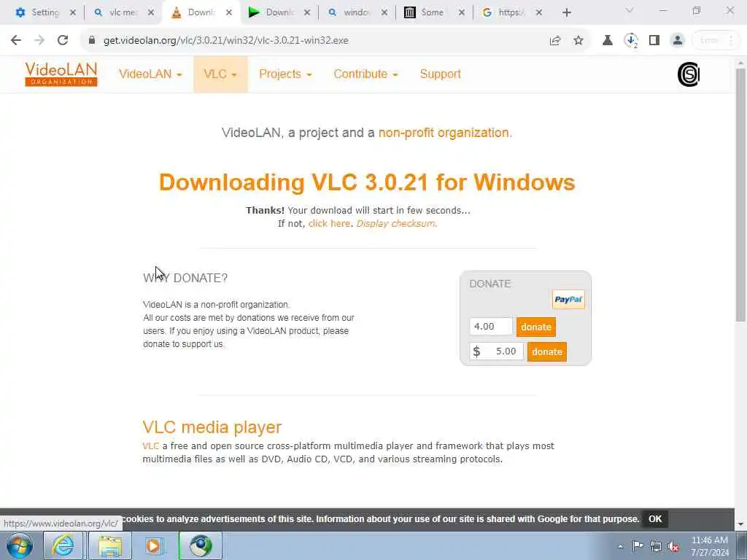Share this page icon in address bar
747x560 pixels.
click(x=555, y=41)
